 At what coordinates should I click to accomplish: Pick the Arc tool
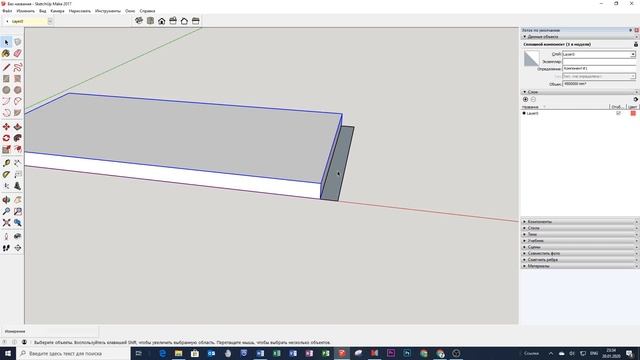(x=6, y=101)
